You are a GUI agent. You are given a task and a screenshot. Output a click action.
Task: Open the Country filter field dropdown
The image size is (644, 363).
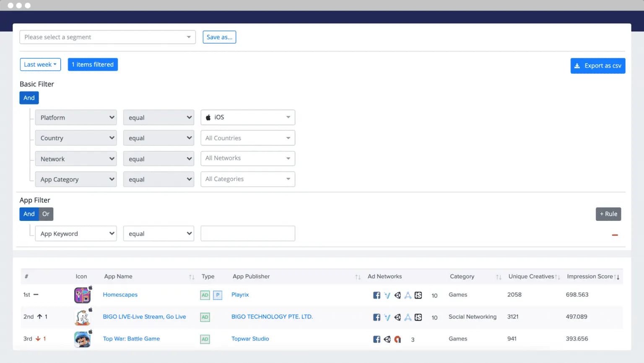coord(76,138)
